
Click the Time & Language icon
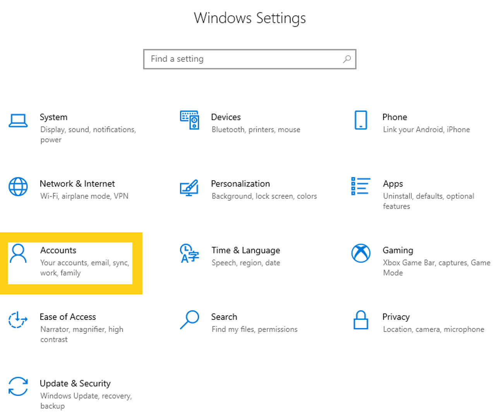tap(190, 253)
